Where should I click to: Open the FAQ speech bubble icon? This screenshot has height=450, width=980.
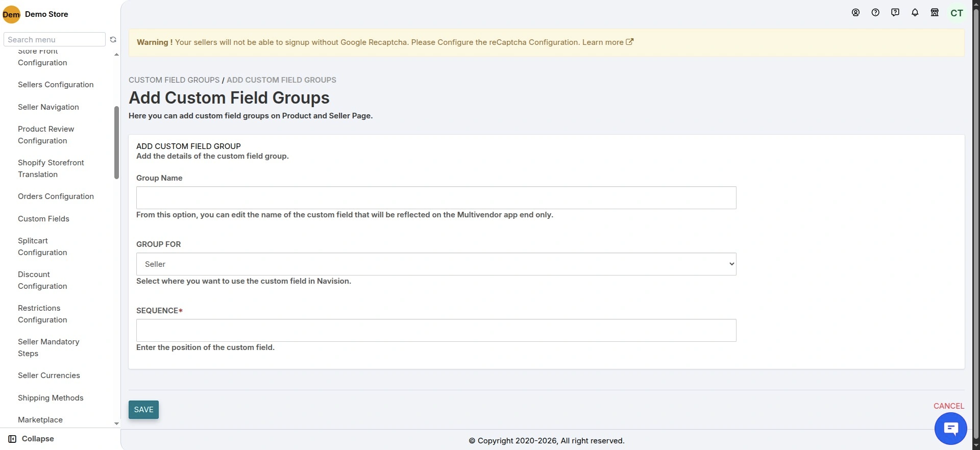coord(895,13)
